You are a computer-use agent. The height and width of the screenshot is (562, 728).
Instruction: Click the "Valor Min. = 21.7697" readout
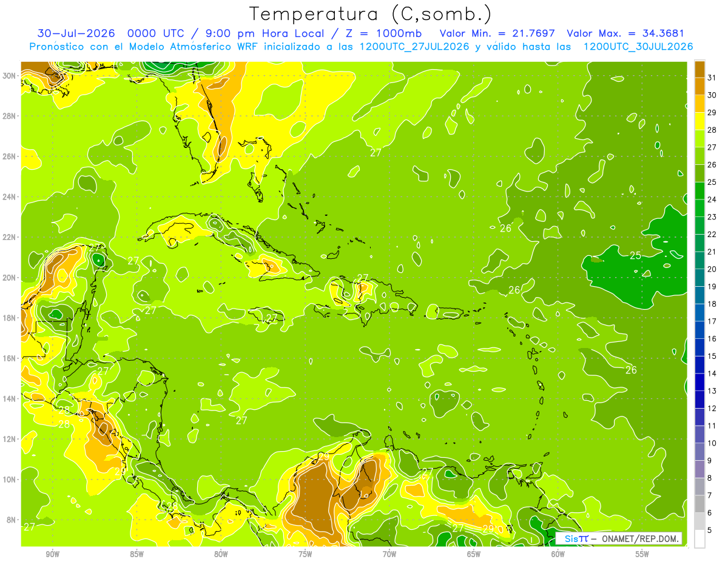[497, 33]
